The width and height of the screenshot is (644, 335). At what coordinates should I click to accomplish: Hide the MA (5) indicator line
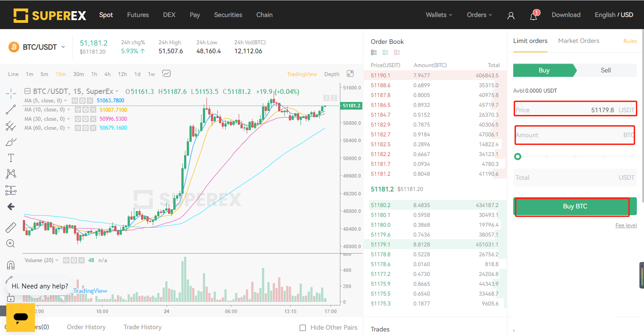[75, 101]
